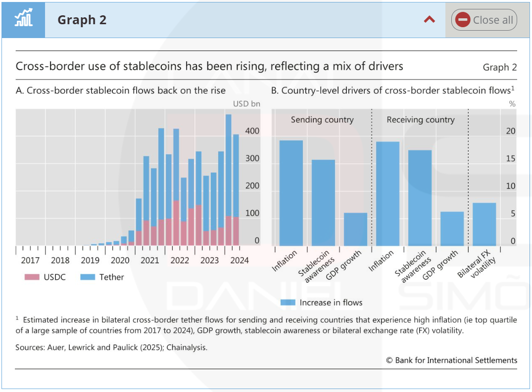The image size is (532, 392).
Task: Click the tallest stacked bar in panel A
Action: [228, 180]
